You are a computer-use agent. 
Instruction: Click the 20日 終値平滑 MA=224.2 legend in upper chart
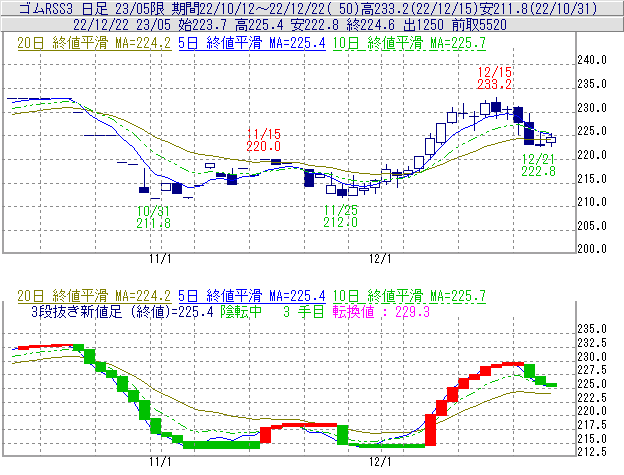click(x=94, y=43)
